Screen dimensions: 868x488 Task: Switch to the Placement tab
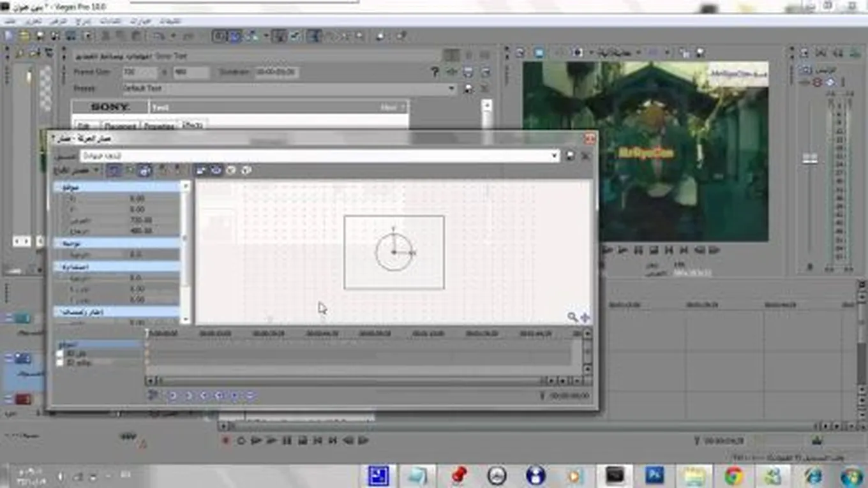click(119, 126)
